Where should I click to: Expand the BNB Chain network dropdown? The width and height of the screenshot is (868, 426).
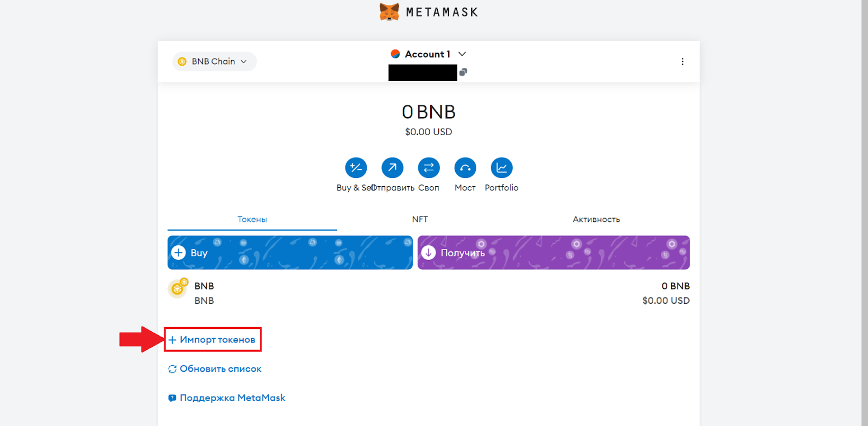tap(214, 62)
